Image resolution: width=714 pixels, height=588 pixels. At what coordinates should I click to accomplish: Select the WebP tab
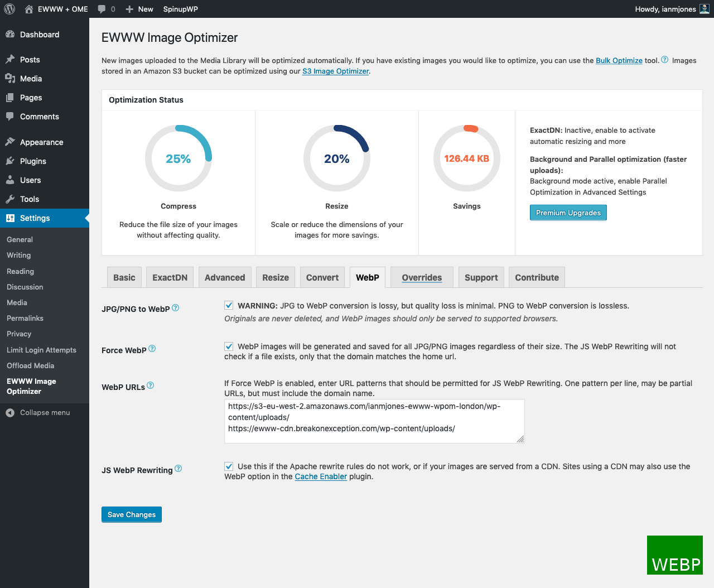point(368,277)
